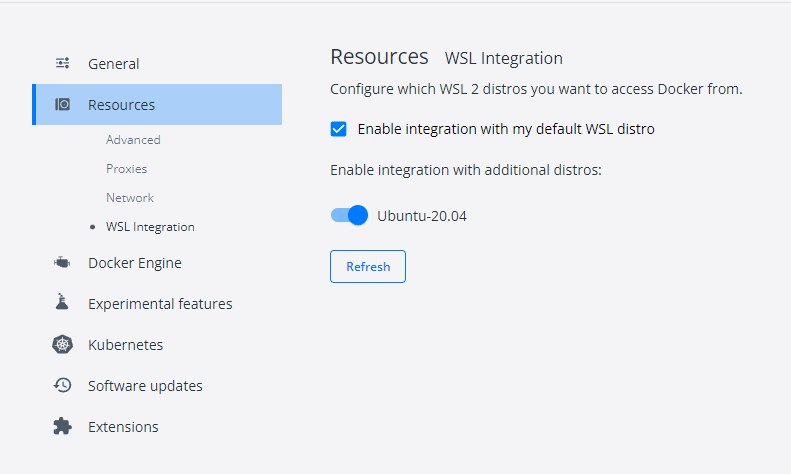The image size is (791, 474).
Task: Select WSL Integration in the sidebar
Action: 150,227
